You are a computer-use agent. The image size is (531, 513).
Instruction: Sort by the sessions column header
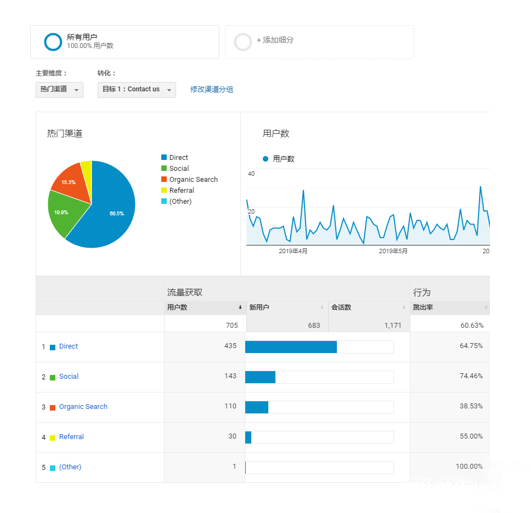click(369, 307)
